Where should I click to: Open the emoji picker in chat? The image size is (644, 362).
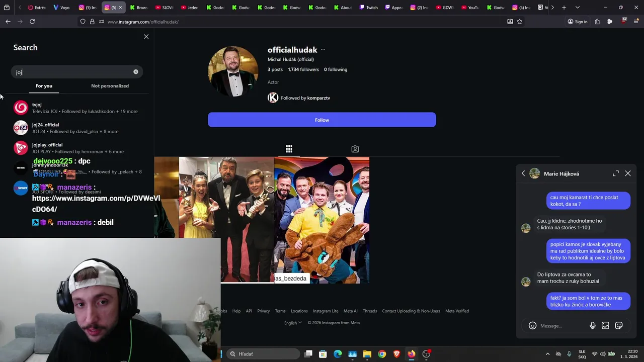[532, 326]
